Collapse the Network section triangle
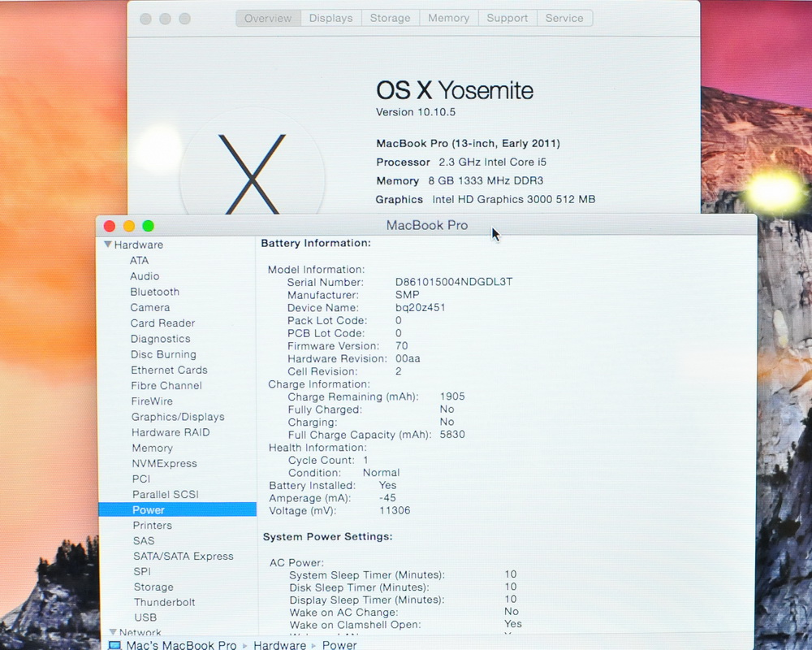Image resolution: width=812 pixels, height=650 pixels. 113,632
